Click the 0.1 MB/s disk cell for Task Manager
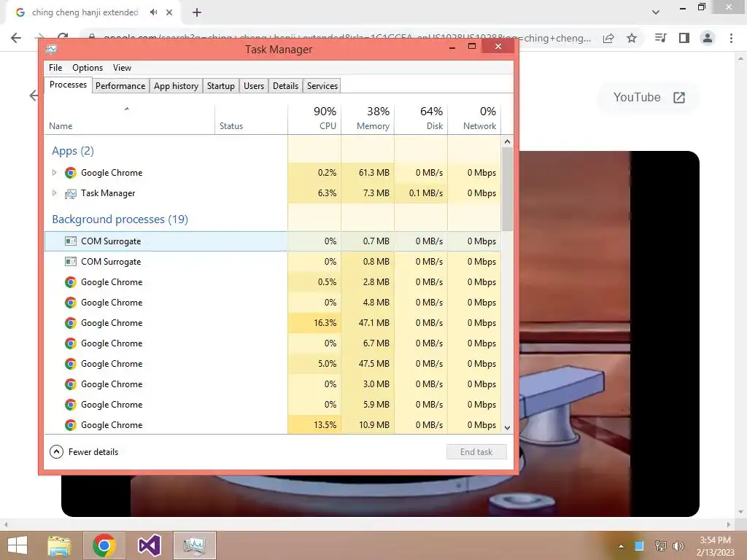Viewport: 747px width, 560px height. (x=421, y=192)
